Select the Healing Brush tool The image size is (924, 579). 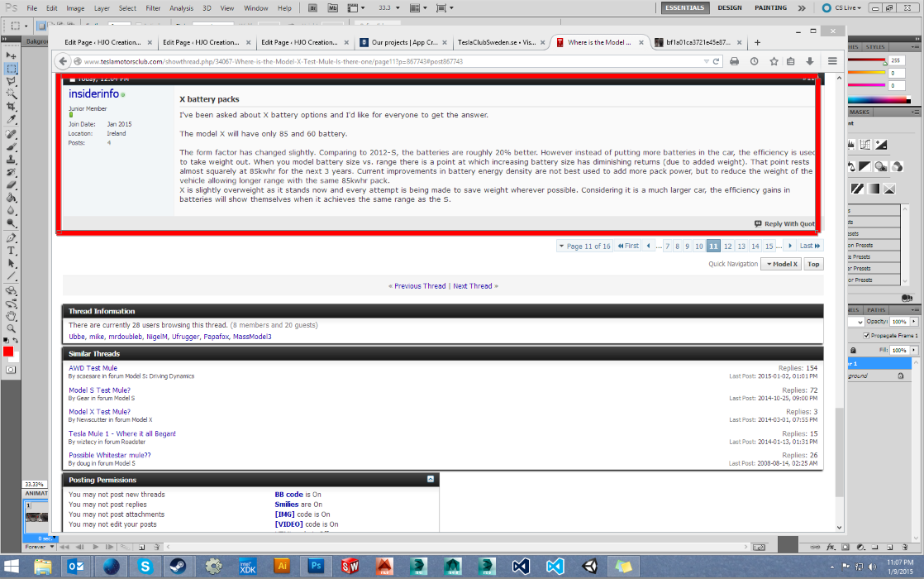[x=12, y=135]
